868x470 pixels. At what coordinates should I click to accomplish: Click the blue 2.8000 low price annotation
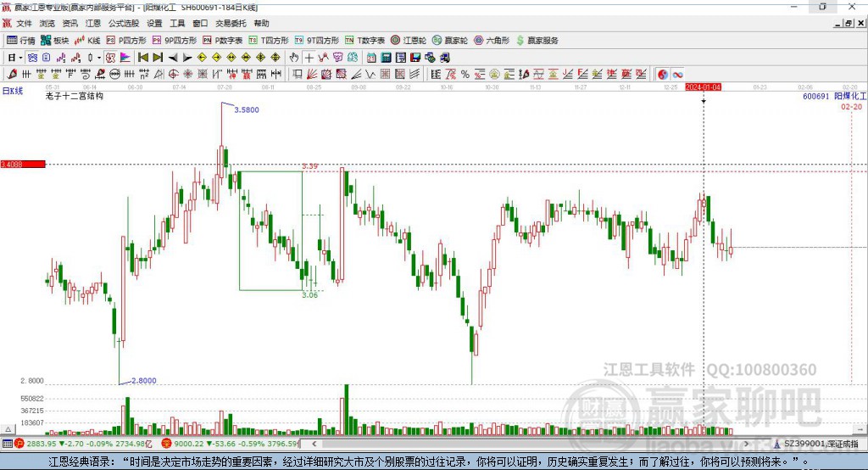click(144, 380)
